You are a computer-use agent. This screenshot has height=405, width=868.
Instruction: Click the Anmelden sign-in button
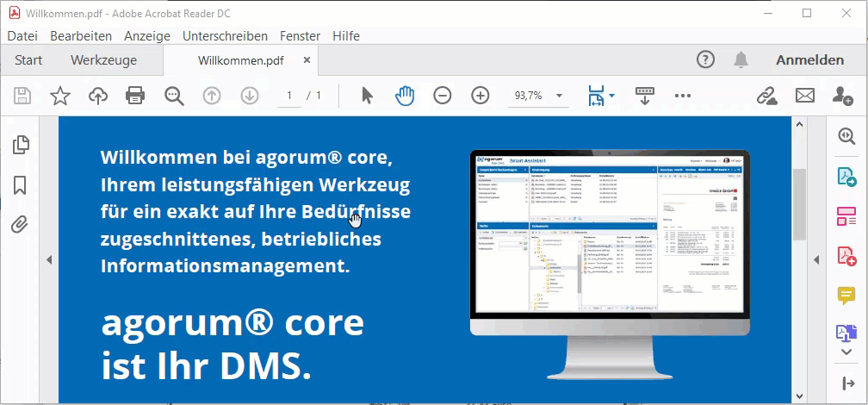(x=809, y=60)
